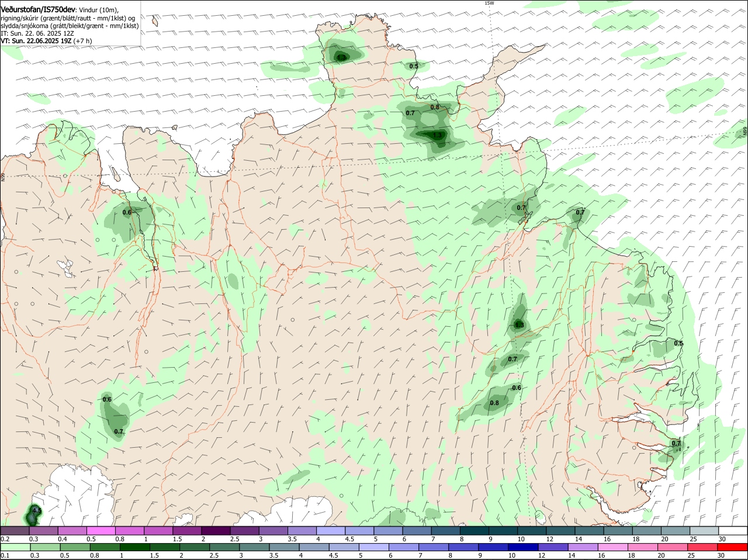The height and width of the screenshot is (560, 748).
Task: Pick the snow legend swatch between 0.2 and 0.3
Action: pos(15,530)
